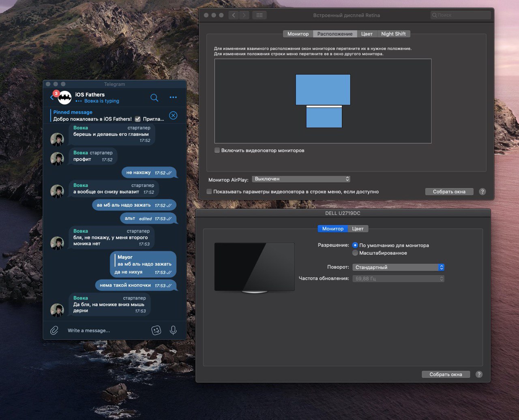Click avatar beside 'а вообще он снизу вылазит'
The width and height of the screenshot is (519, 420).
[x=57, y=191]
